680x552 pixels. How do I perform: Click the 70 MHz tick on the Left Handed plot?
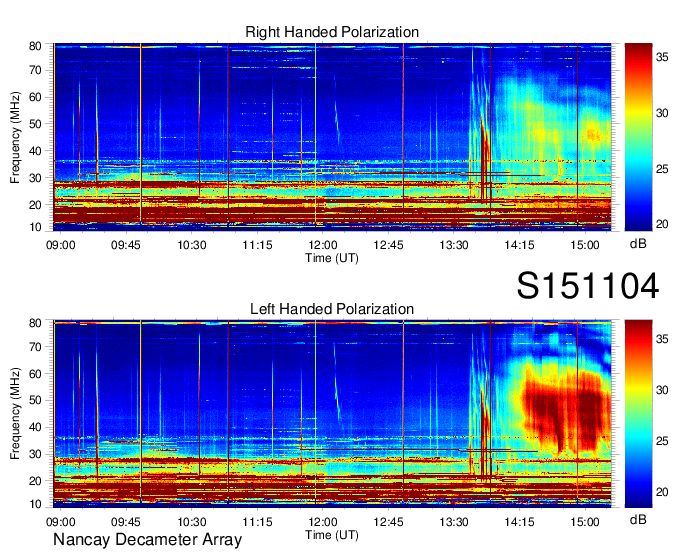(35, 347)
